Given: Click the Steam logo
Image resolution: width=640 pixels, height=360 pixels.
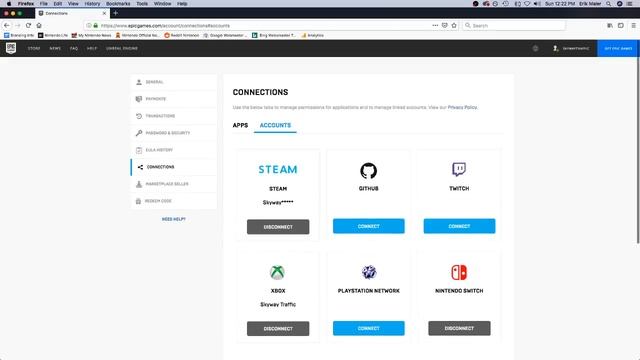Looking at the screenshot, I should (278, 169).
